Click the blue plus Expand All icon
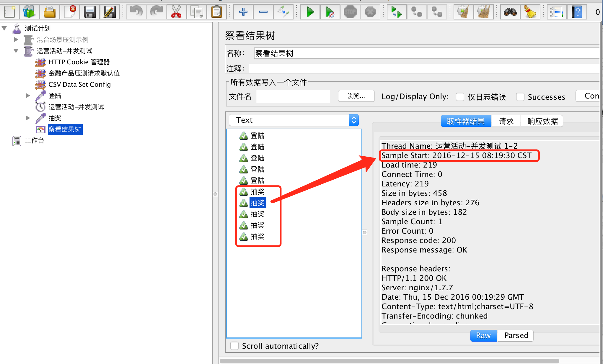This screenshot has height=364, width=603. (x=243, y=12)
